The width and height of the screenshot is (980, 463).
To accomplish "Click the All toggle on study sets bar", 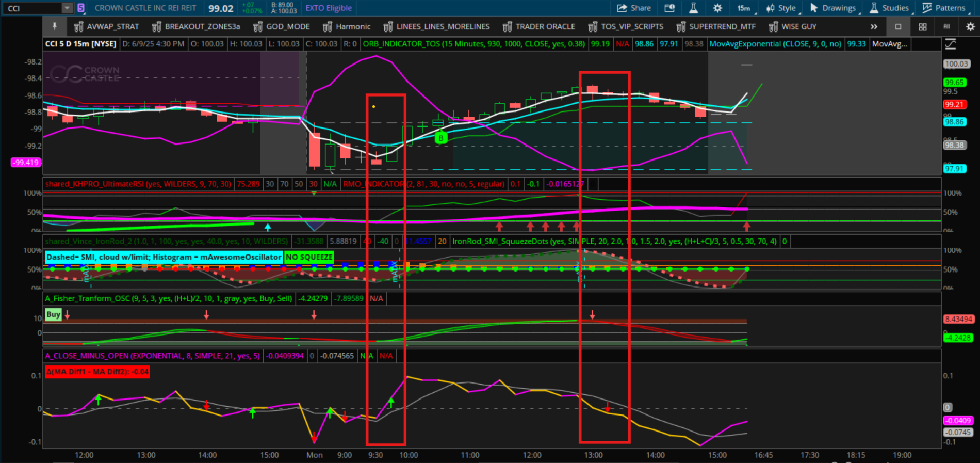I will (946, 26).
